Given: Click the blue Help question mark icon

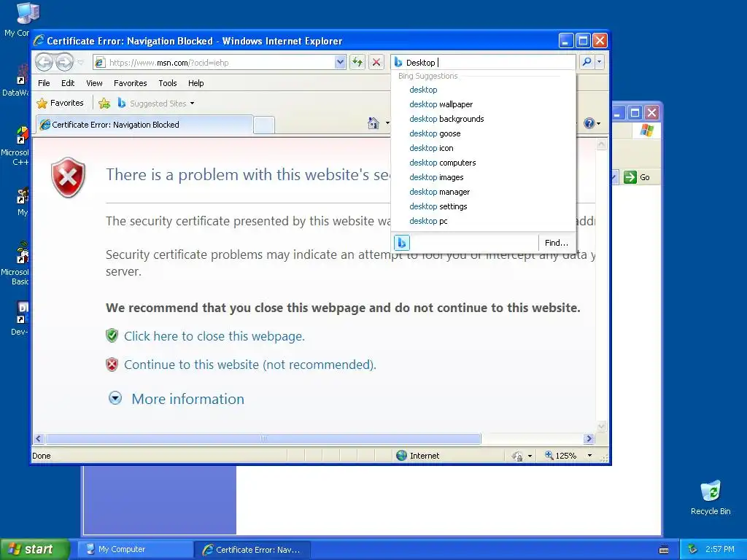Looking at the screenshot, I should [589, 123].
